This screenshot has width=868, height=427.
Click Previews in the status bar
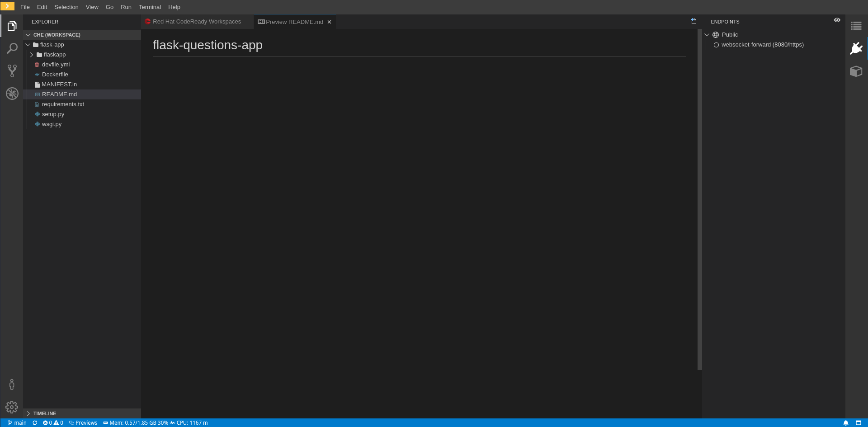click(x=83, y=423)
